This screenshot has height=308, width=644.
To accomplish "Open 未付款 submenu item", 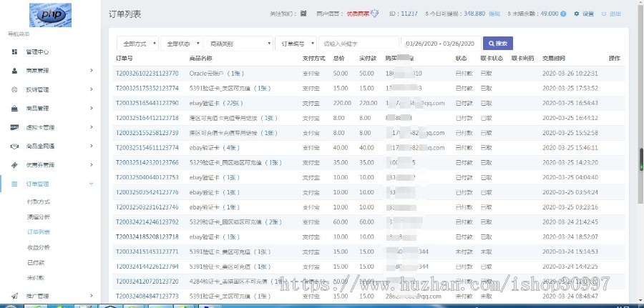I will [36, 278].
